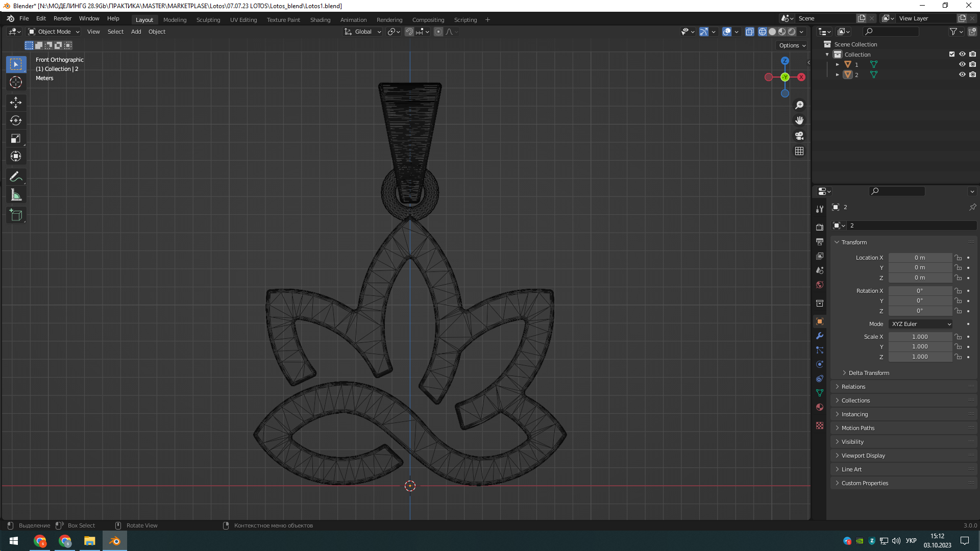Image resolution: width=980 pixels, height=551 pixels.
Task: Toggle visibility of collection 1
Action: (x=963, y=64)
